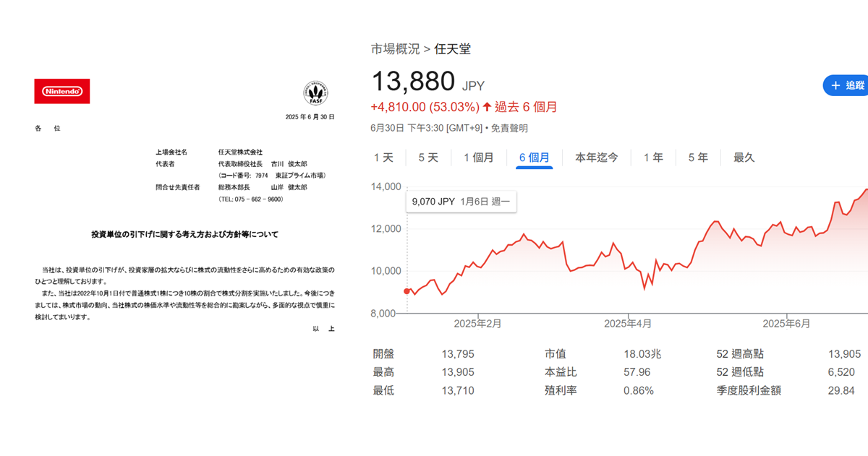The height and width of the screenshot is (456, 868).
Task: Click the 各位 salutation text
Action: 48,128
